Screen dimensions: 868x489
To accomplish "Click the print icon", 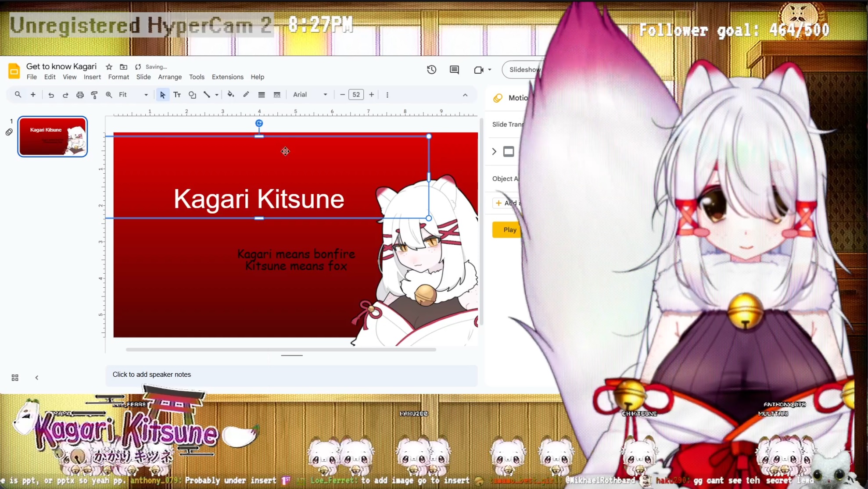I will click(80, 95).
